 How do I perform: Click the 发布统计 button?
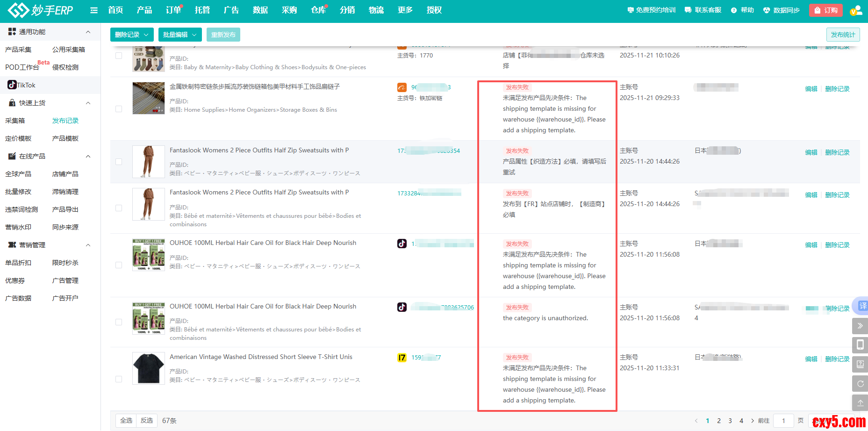[x=843, y=35]
